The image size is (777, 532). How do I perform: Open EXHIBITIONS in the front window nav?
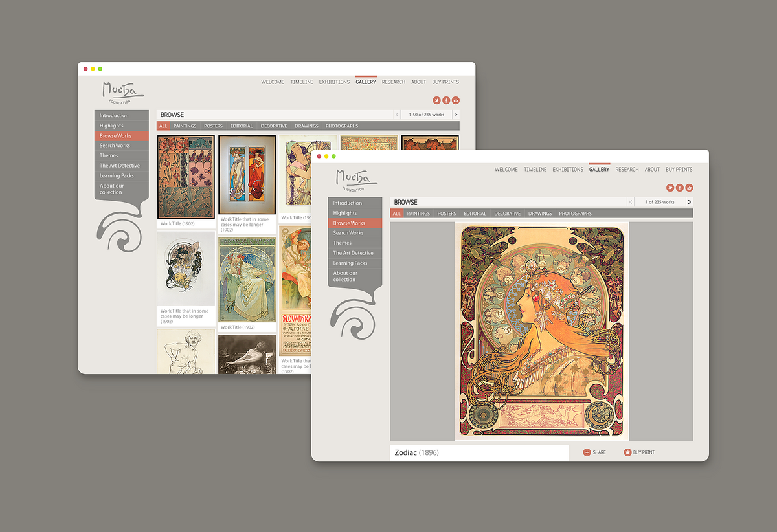(568, 170)
